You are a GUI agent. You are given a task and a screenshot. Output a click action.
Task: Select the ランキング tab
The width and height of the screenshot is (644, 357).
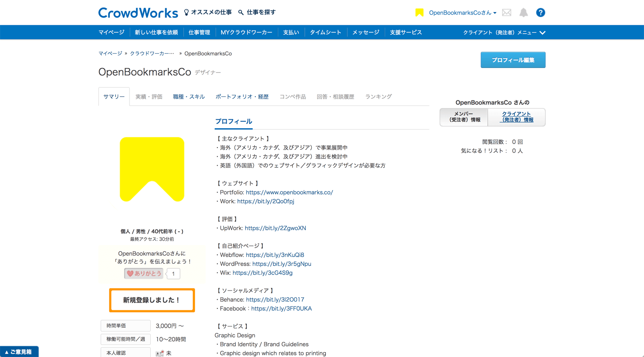(x=378, y=97)
